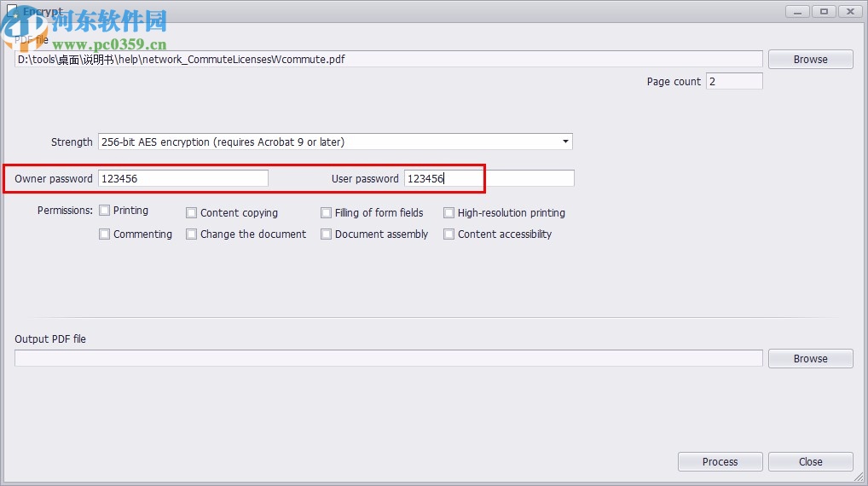Click the Output PDF file path field
Image resolution: width=868 pixels, height=486 pixels.
click(389, 358)
